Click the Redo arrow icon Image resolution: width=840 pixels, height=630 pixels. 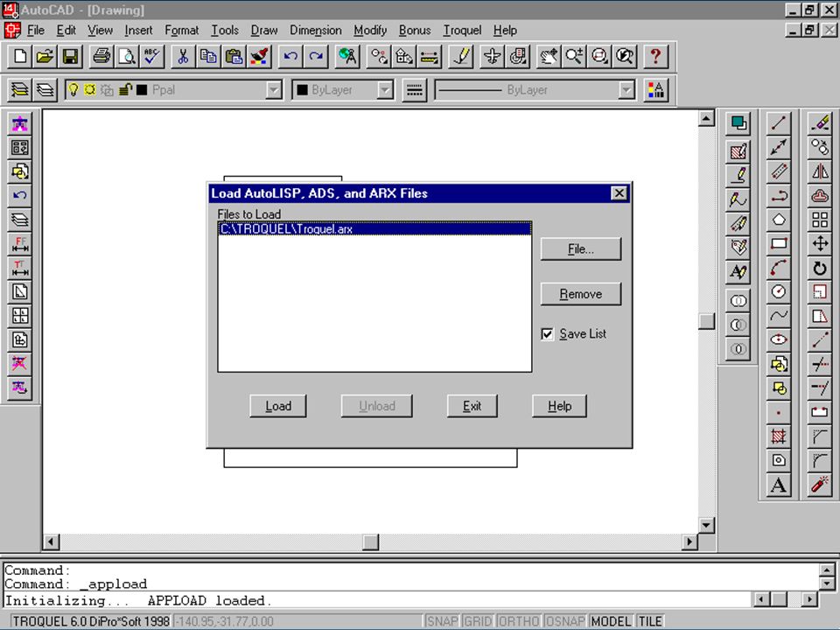(x=316, y=56)
